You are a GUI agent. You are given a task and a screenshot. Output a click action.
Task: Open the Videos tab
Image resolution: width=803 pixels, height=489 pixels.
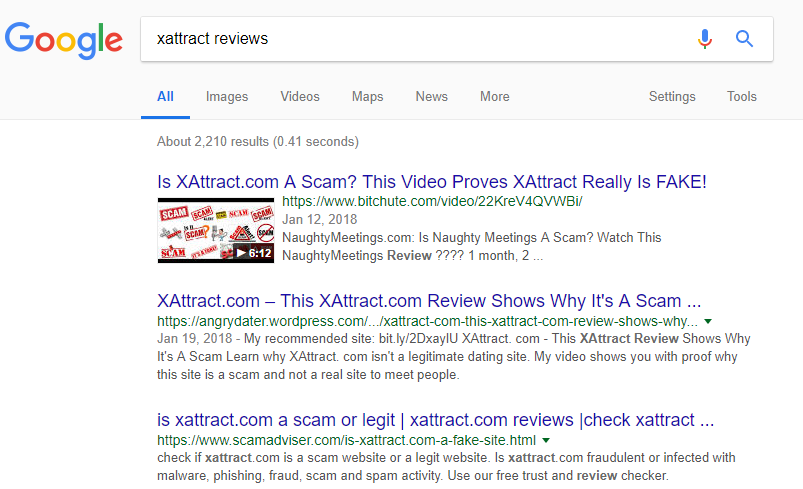click(x=300, y=96)
